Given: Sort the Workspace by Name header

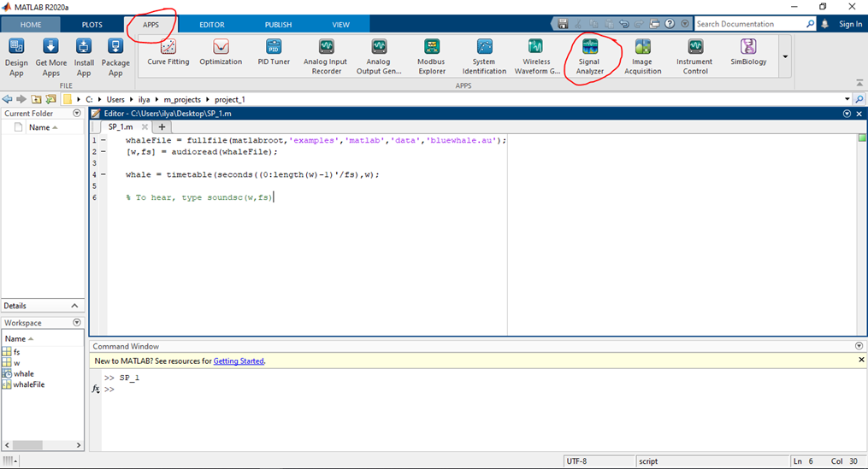Looking at the screenshot, I should (20, 338).
